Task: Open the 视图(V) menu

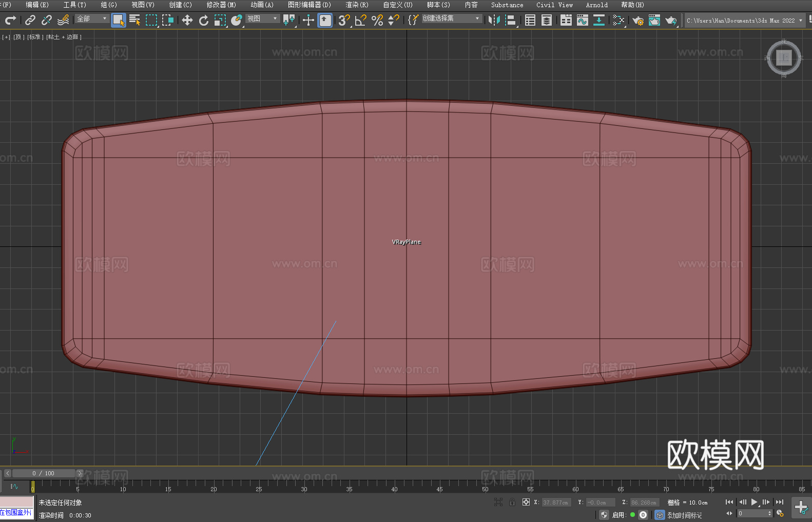Action: point(143,5)
